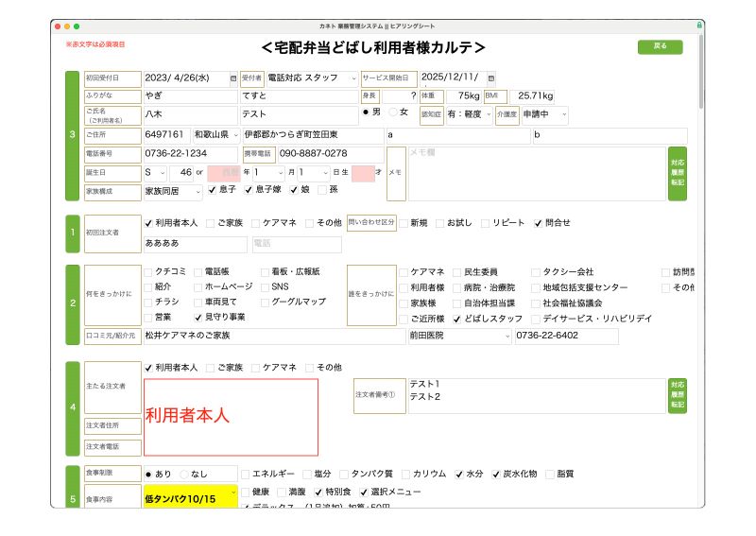
Task: Check the SNS checkbox
Action: 265,287
